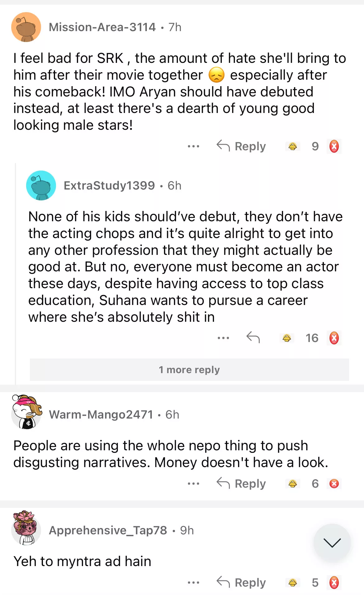Downvote Warm-Mango2471's comment
This screenshot has height=595, width=364.
[334, 484]
